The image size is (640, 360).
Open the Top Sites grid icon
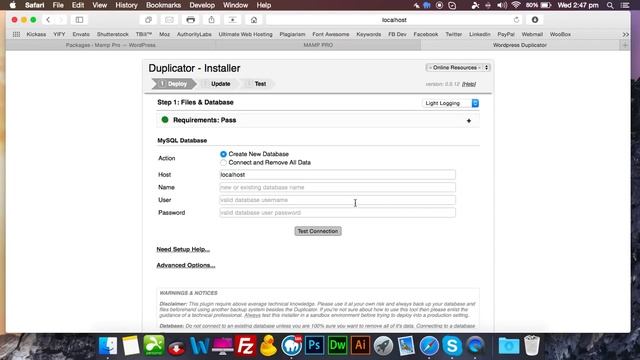tap(16, 34)
